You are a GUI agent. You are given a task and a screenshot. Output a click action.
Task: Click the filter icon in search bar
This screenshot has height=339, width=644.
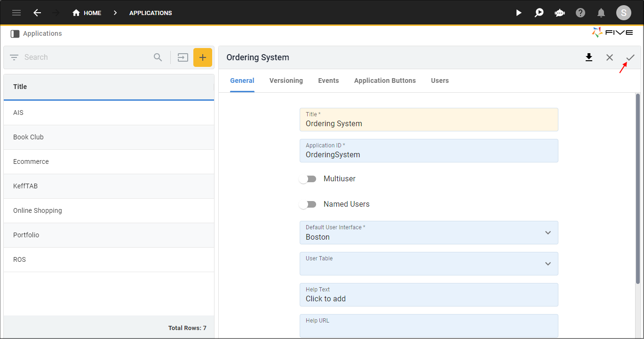click(x=14, y=57)
